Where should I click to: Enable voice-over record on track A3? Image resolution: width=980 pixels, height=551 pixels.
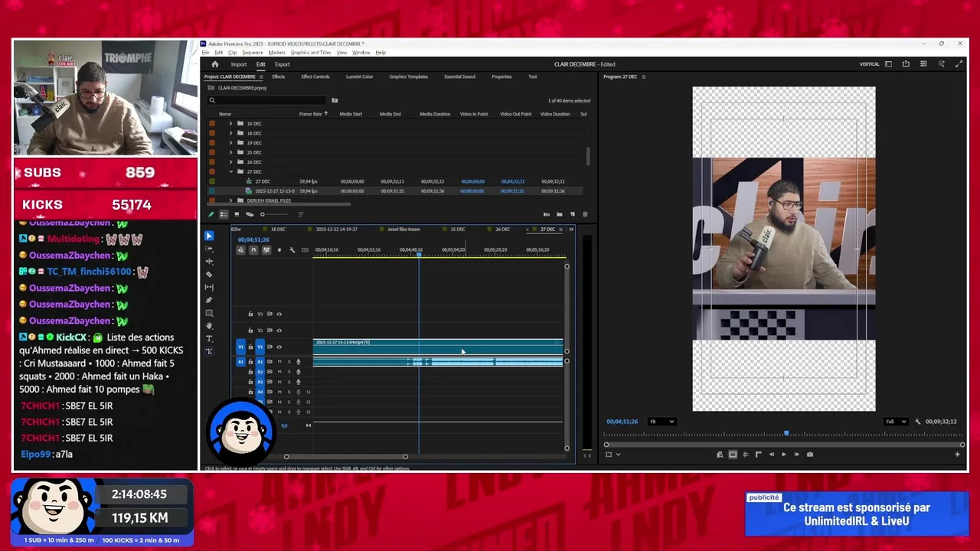299,381
